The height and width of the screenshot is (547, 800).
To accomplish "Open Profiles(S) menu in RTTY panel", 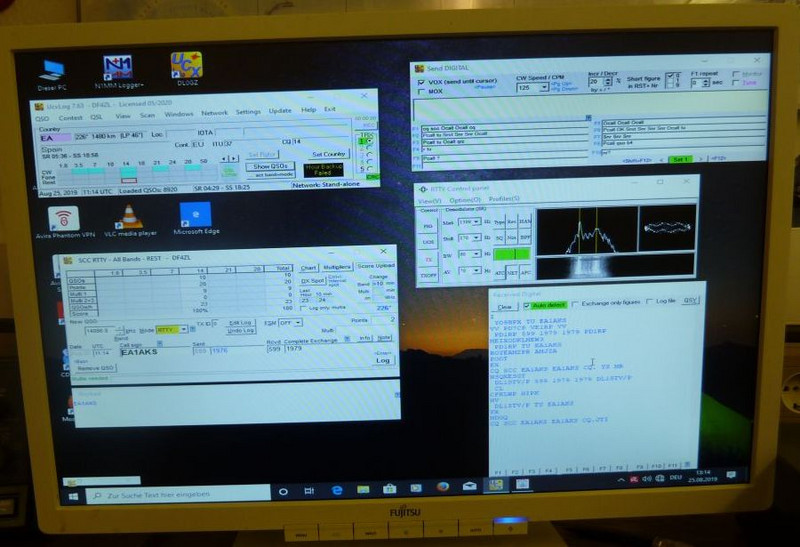I will point(504,198).
